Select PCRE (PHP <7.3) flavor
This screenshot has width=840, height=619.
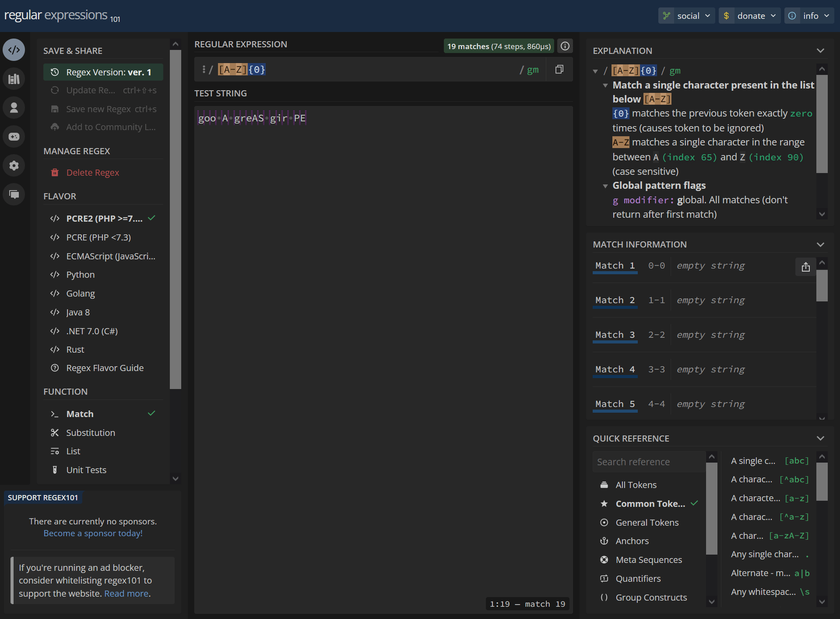(103, 237)
